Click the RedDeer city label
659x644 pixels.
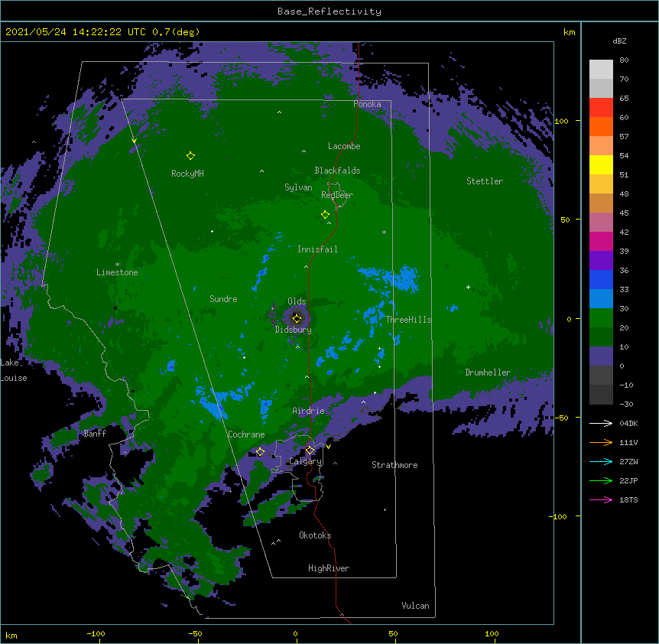coord(337,195)
